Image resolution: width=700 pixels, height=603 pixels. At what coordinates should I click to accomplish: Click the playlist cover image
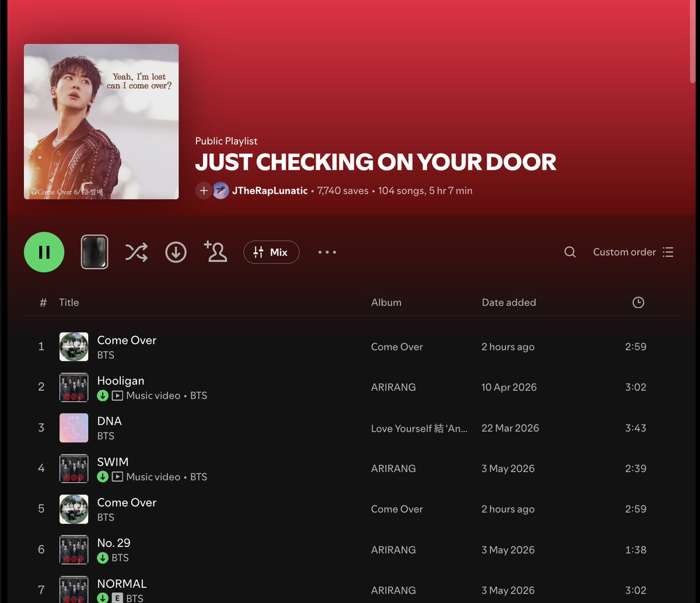click(101, 121)
